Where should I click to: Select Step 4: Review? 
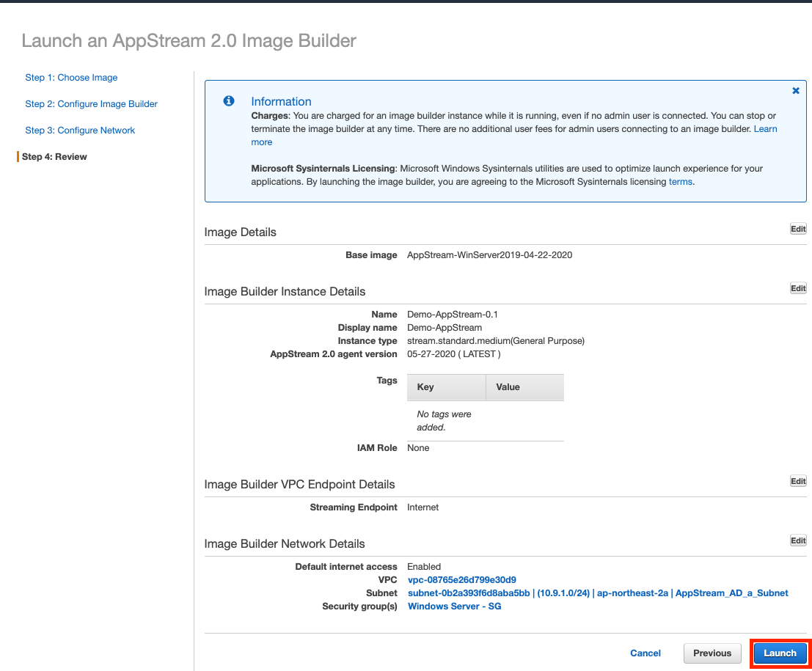(x=54, y=157)
